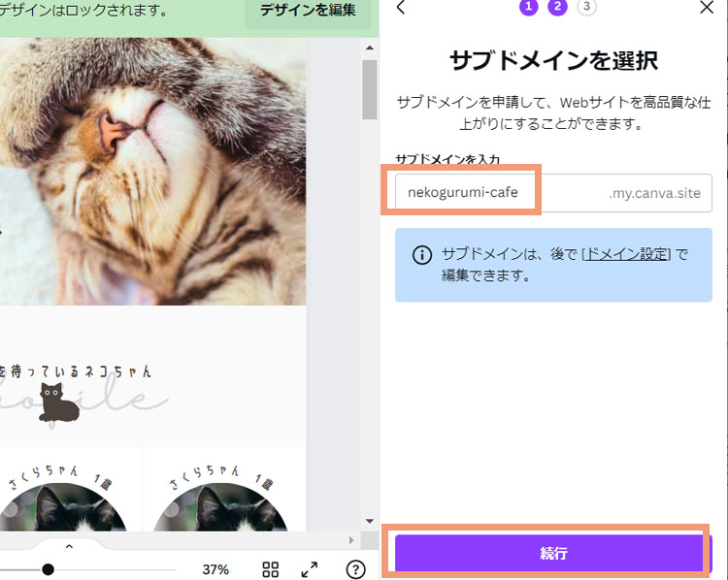Click vertical scrollbar up arrow
The height and width of the screenshot is (580, 728).
click(x=370, y=48)
